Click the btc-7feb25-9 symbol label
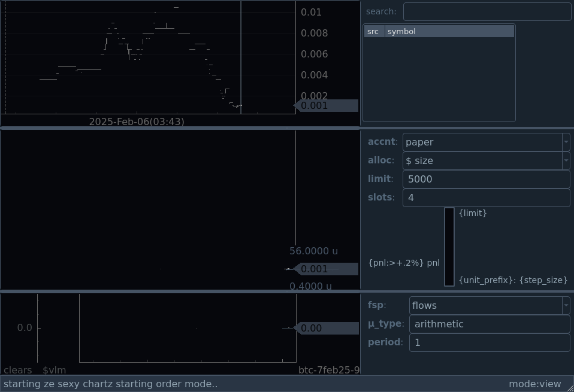The height and width of the screenshot is (392, 574). click(328, 370)
